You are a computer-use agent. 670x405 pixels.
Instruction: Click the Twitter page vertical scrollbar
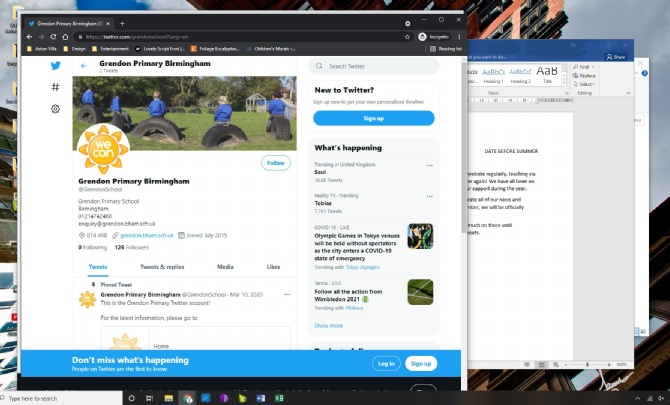click(x=464, y=147)
